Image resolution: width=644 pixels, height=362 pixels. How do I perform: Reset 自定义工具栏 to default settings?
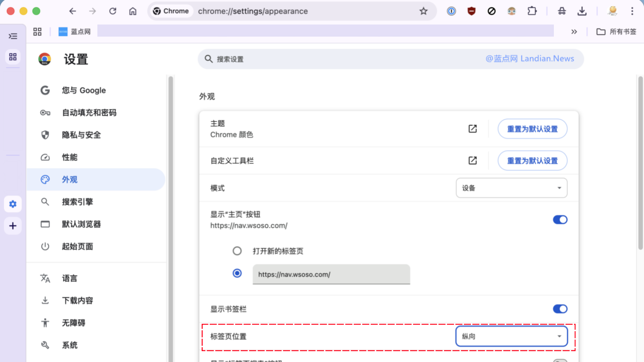(532, 160)
